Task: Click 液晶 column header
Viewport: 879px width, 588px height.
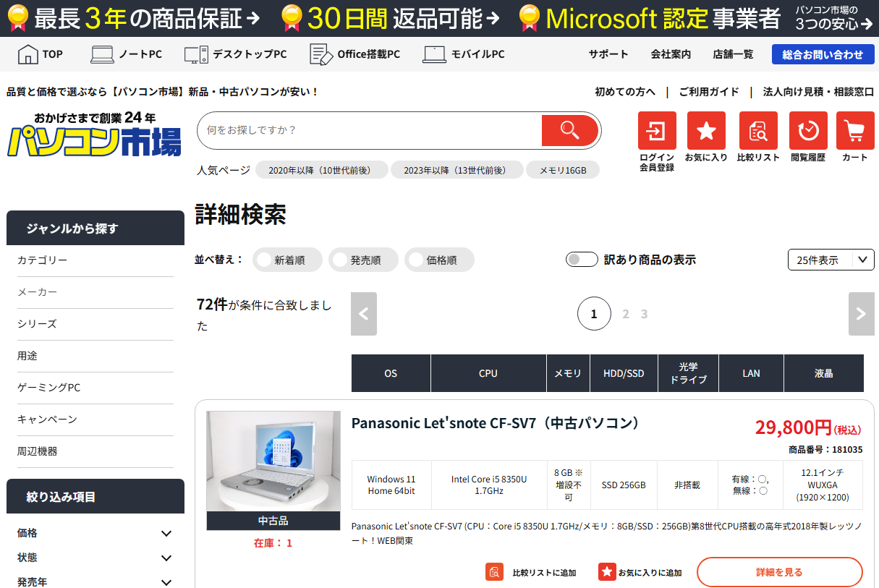Action: click(823, 373)
